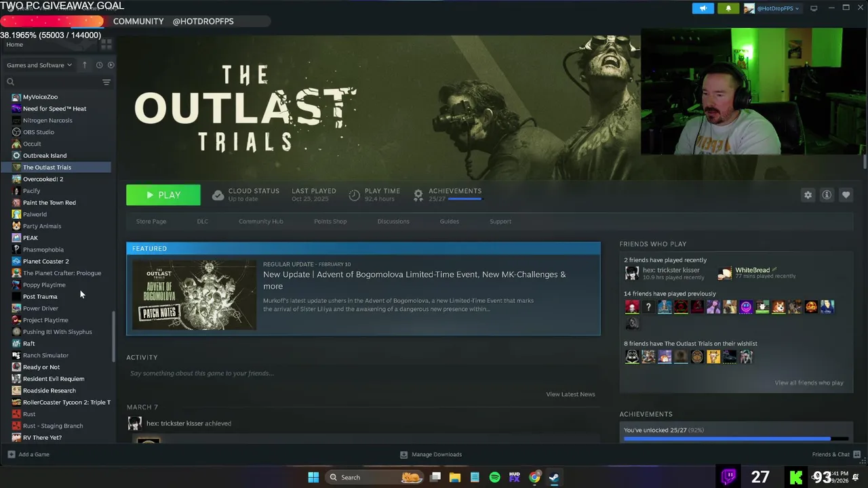Open Task View on taskbar

435,477
